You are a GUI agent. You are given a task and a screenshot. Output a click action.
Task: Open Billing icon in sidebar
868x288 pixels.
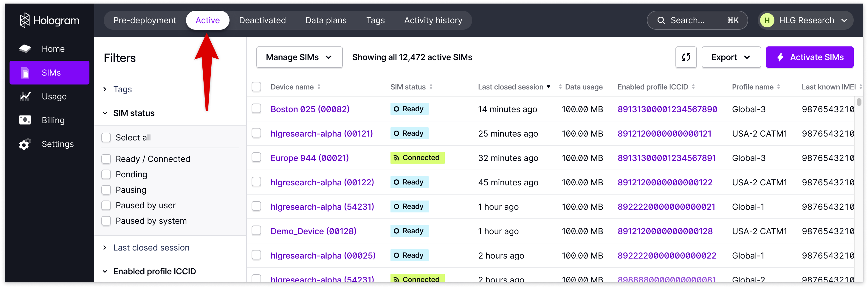click(x=25, y=120)
